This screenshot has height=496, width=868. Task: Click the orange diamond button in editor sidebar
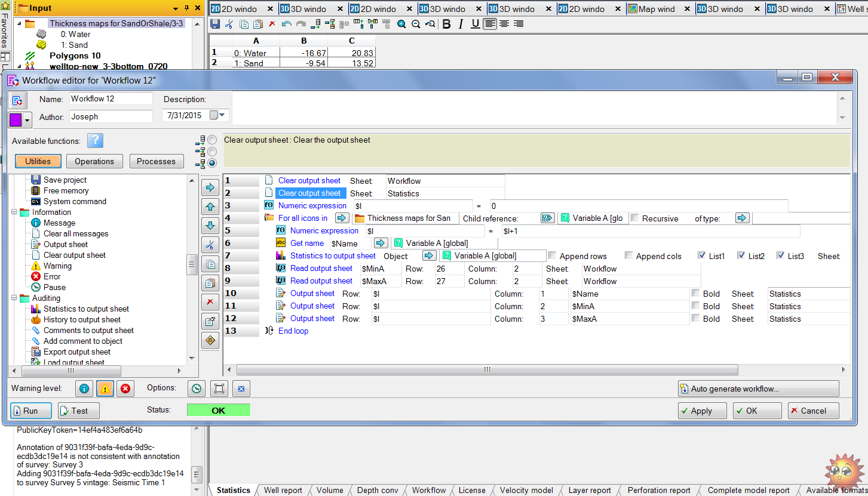pyautogui.click(x=210, y=340)
